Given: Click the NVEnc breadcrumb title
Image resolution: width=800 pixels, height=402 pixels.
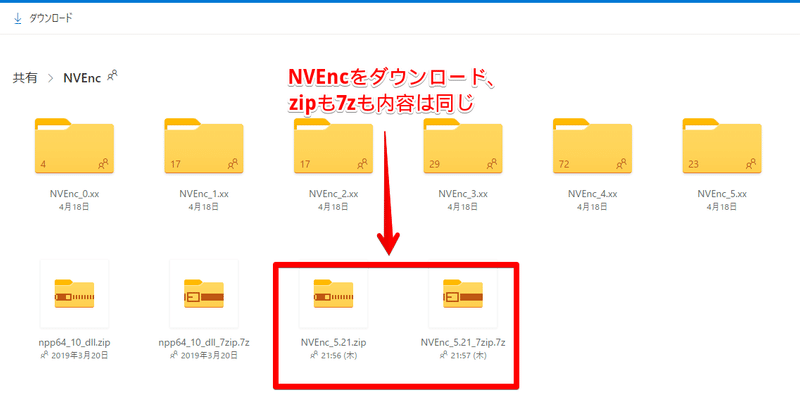Looking at the screenshot, I should click(x=82, y=78).
